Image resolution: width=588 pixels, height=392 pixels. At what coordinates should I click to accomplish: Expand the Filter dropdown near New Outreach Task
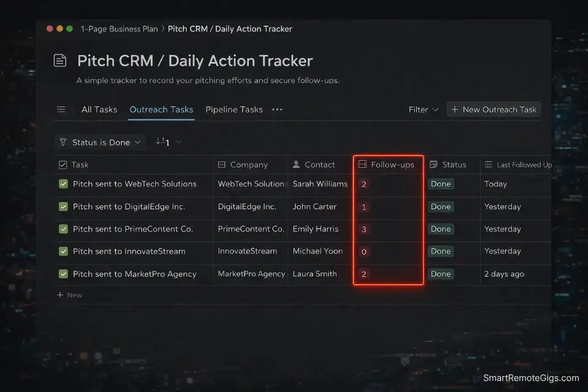tap(423, 109)
